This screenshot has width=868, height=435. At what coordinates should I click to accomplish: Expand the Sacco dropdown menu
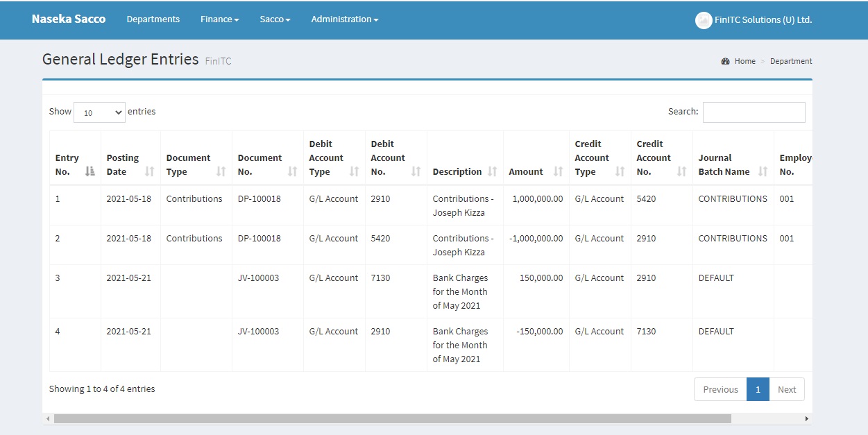(275, 19)
